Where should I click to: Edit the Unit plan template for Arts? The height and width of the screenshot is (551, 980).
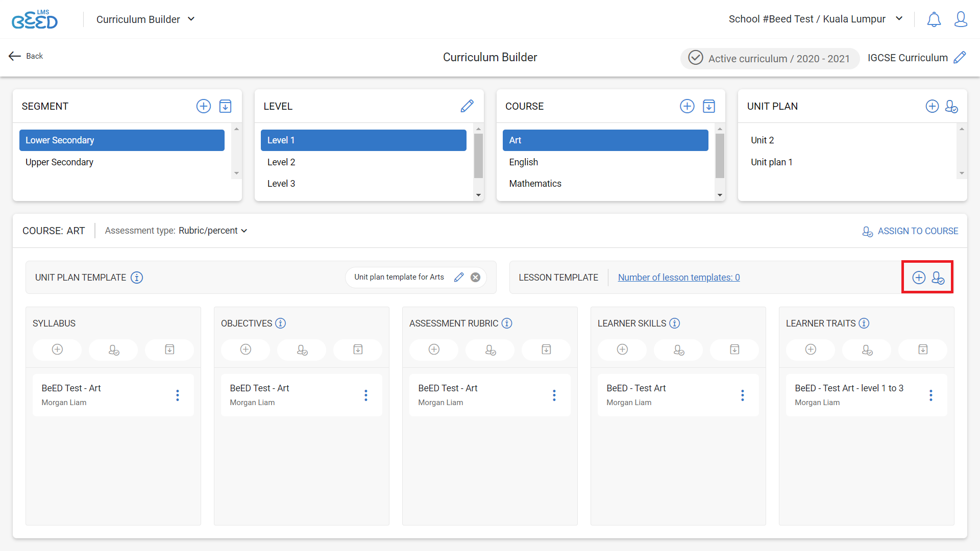(x=459, y=277)
